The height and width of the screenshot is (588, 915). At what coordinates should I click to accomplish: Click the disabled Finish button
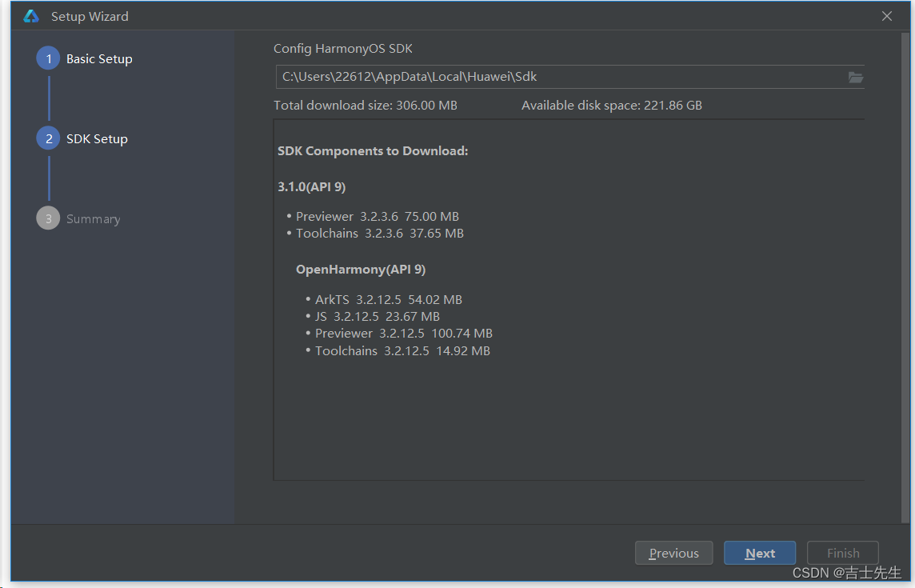coord(843,553)
